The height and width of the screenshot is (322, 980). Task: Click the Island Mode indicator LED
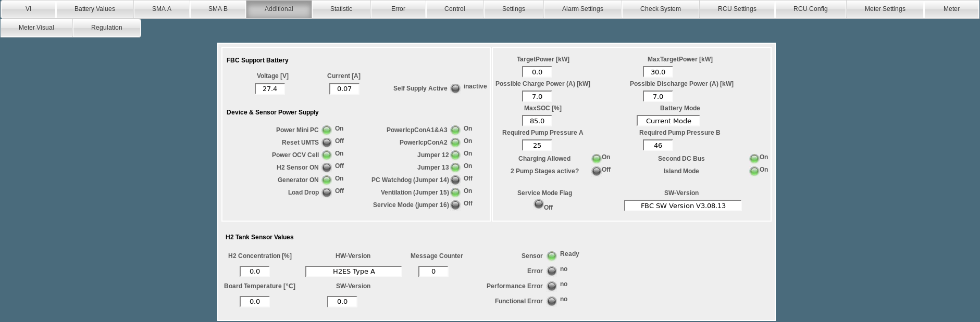754,171
